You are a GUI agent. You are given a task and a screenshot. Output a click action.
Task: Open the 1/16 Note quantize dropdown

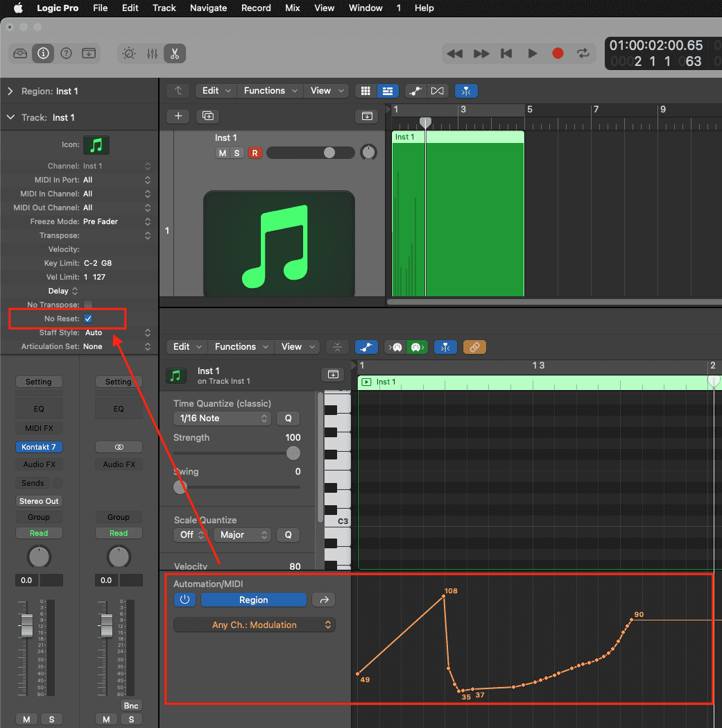pos(222,418)
